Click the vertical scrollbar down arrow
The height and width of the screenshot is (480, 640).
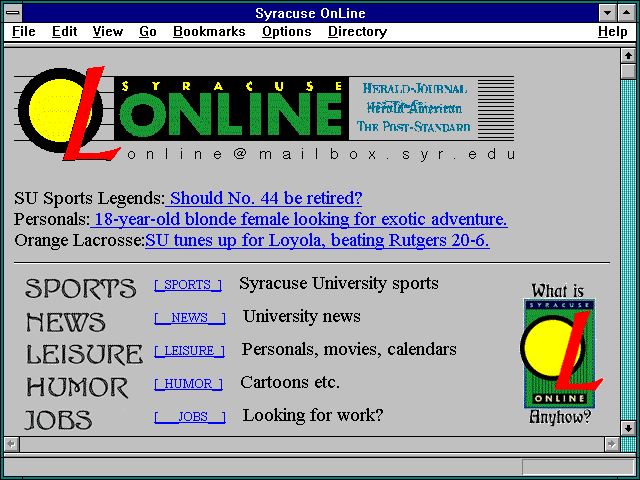tap(628, 428)
